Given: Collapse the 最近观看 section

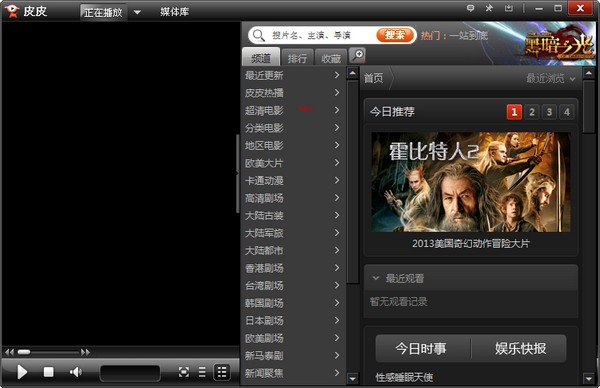Looking at the screenshot, I should 376,278.
